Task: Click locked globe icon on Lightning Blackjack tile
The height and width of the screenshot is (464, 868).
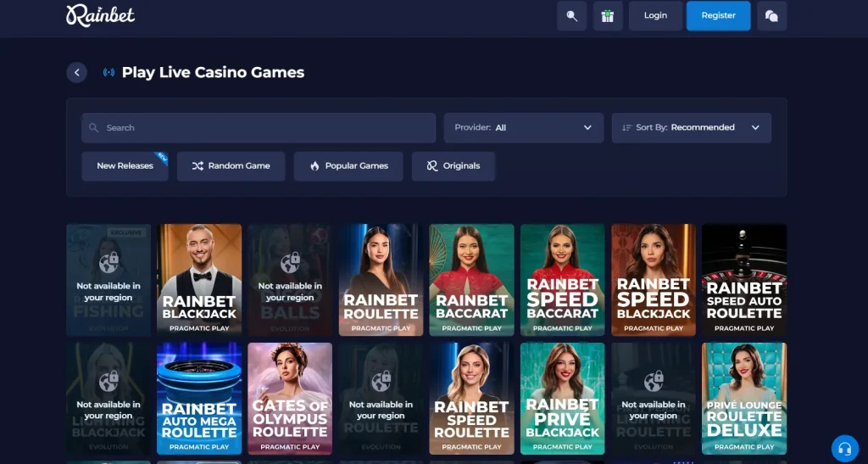Action: (x=109, y=381)
